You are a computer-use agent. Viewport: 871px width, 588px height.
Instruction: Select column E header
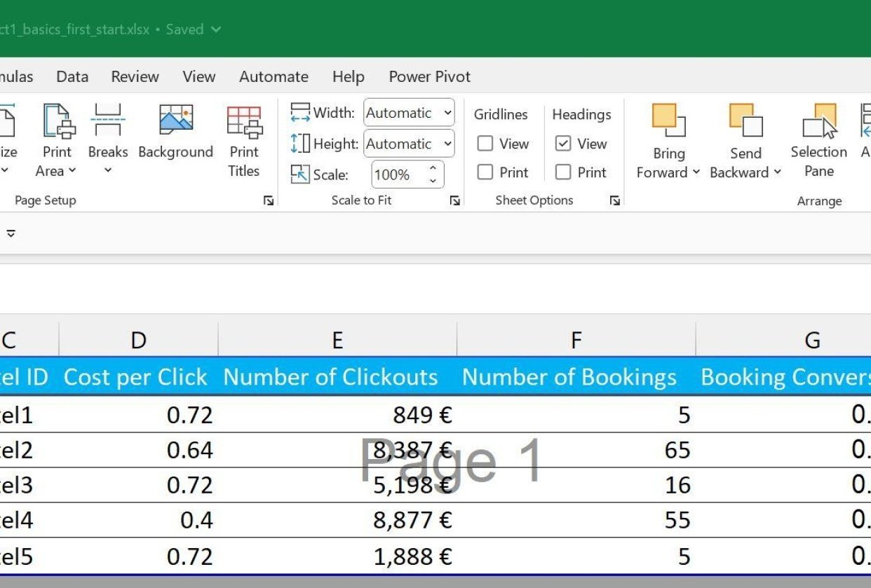click(x=337, y=340)
